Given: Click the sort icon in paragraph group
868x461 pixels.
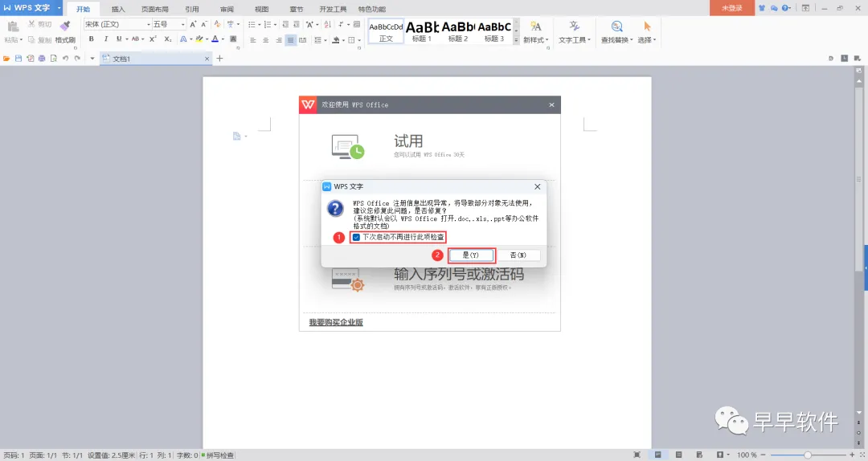Looking at the screenshot, I should coord(327,24).
